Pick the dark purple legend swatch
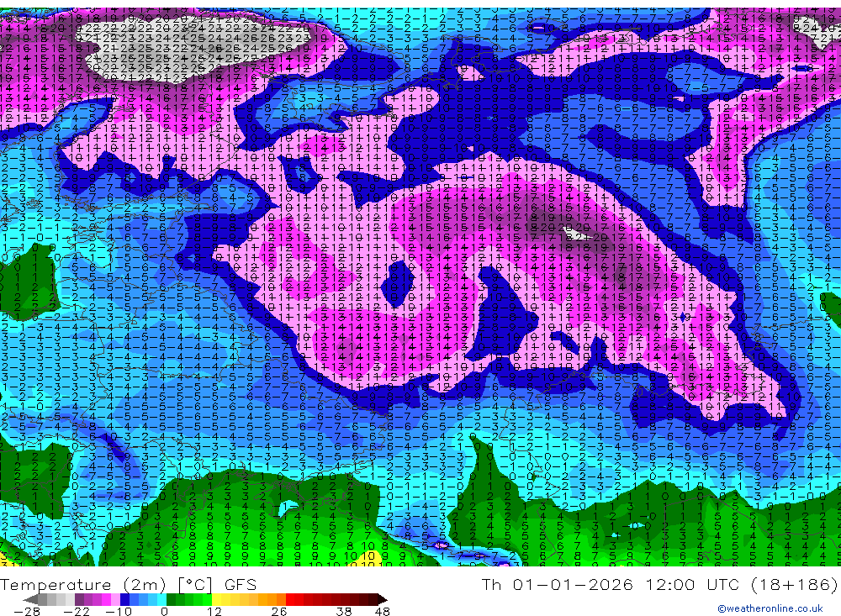 [x=79, y=600]
